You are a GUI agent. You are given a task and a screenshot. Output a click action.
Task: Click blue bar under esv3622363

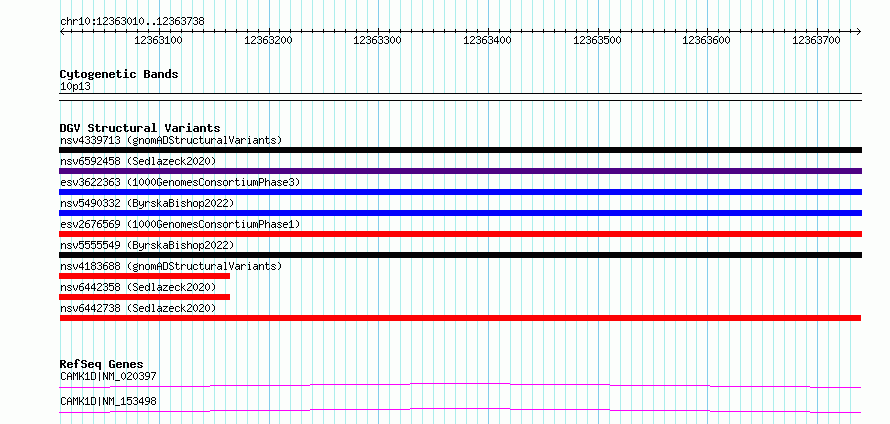click(460, 192)
